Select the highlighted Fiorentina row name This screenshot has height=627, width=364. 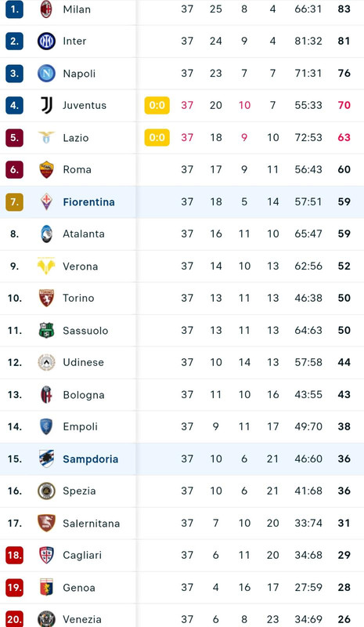(88, 202)
